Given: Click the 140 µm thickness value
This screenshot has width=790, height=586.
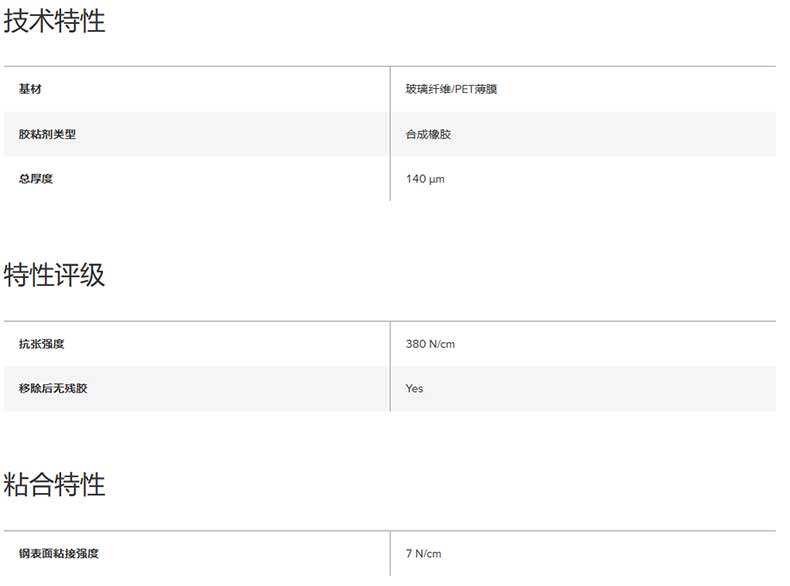Looking at the screenshot, I should click(x=425, y=179).
